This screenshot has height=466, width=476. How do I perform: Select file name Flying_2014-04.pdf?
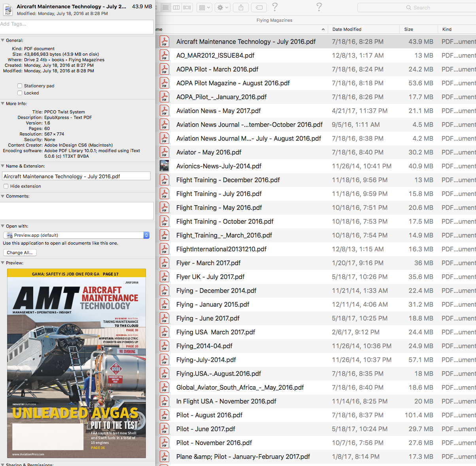pos(204,346)
